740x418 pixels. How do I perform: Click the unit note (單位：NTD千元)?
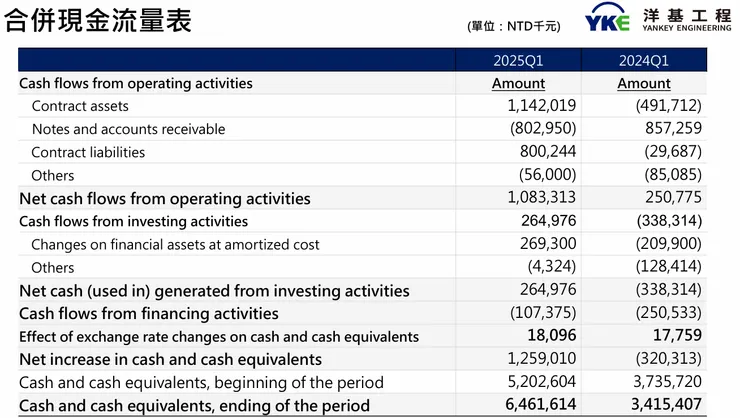tap(514, 26)
